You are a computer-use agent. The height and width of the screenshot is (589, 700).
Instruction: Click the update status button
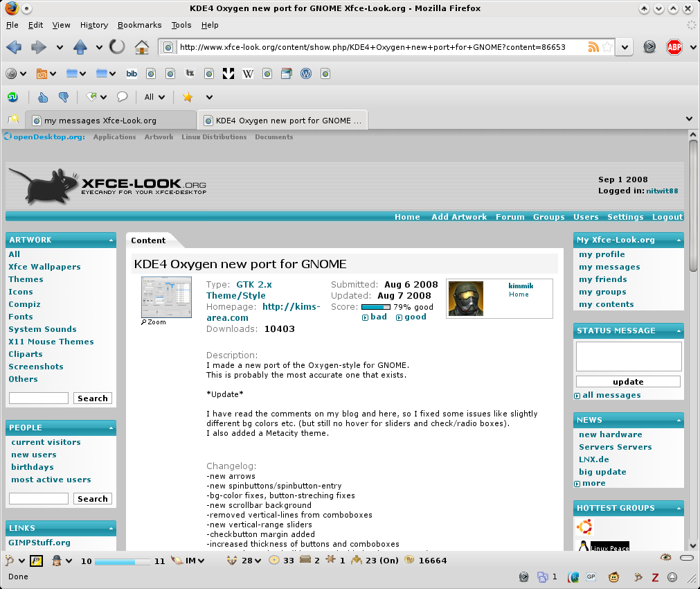tap(628, 382)
